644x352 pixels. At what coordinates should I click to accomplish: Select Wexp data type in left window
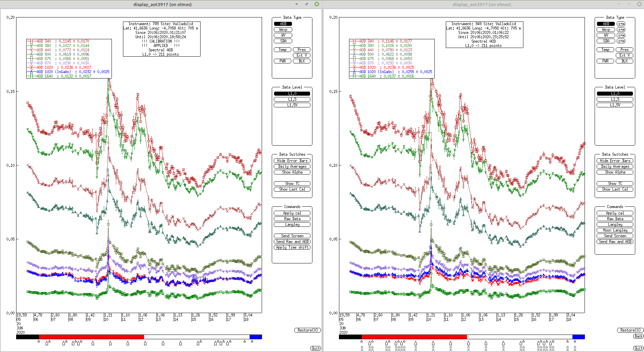click(283, 30)
